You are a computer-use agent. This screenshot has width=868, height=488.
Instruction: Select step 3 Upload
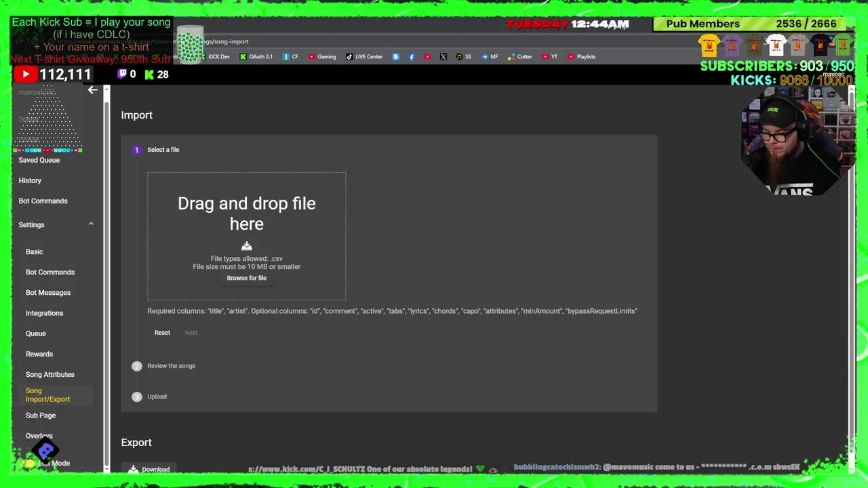pyautogui.click(x=149, y=396)
